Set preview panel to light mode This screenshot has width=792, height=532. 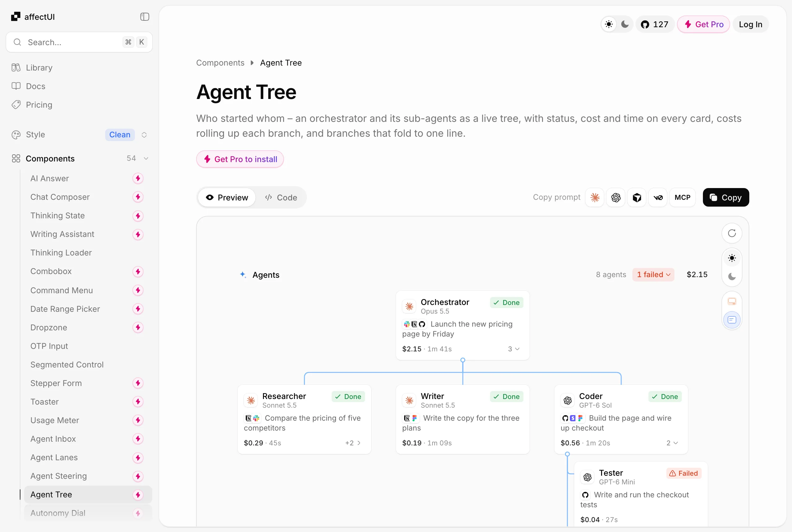(732, 258)
